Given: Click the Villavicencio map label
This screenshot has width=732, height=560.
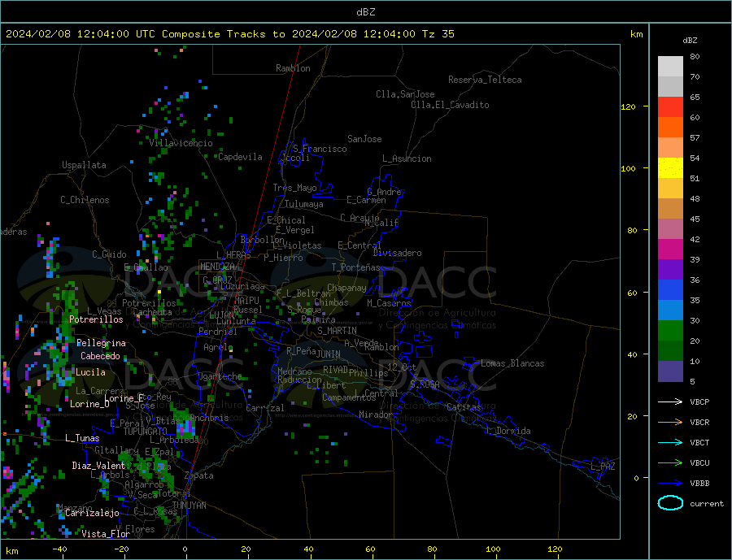Looking at the screenshot, I should point(181,143).
